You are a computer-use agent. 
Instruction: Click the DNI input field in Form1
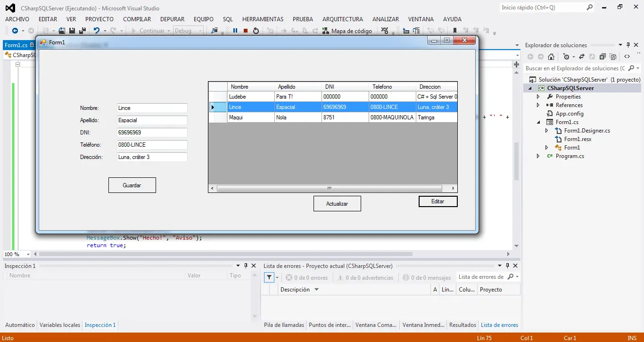(152, 133)
